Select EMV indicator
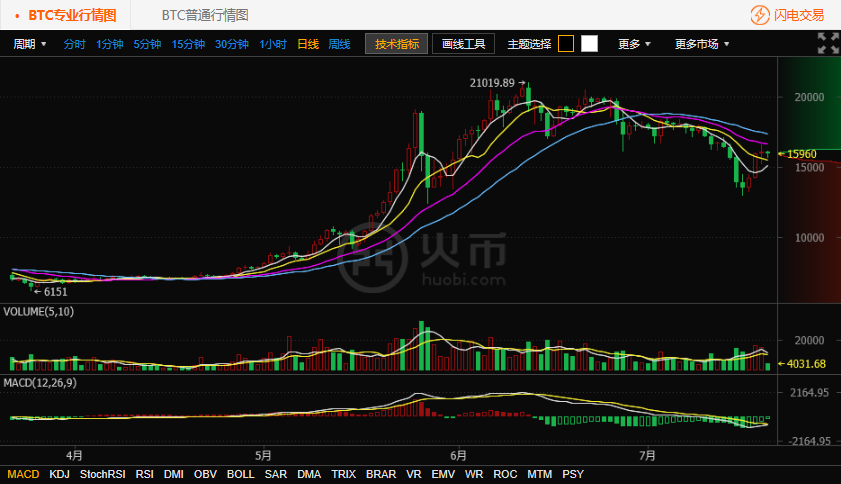 click(443, 474)
